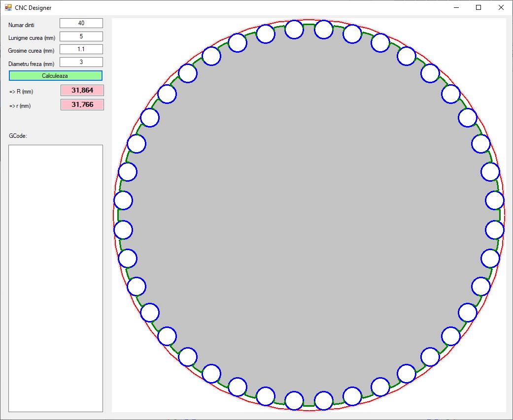Select the r result box showing 31.766
This screenshot has width=513, height=420.
(x=82, y=104)
